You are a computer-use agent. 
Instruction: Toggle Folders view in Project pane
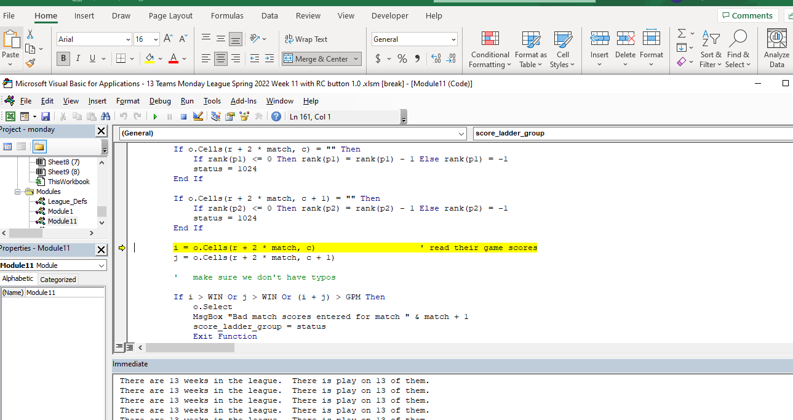39,146
